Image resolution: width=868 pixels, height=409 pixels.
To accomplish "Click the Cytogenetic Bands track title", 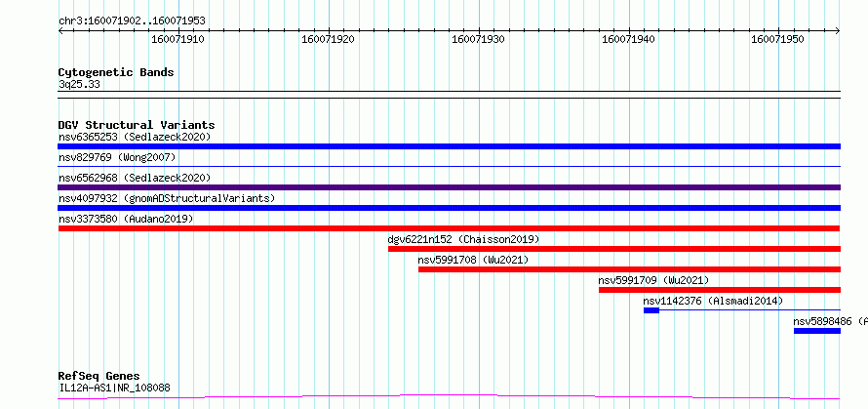I will [x=116, y=72].
